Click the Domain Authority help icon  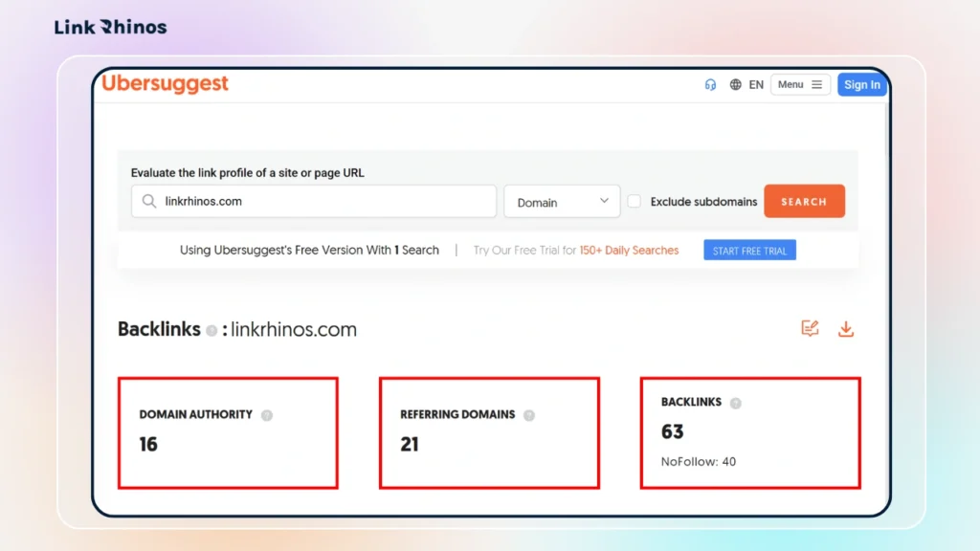pos(267,415)
